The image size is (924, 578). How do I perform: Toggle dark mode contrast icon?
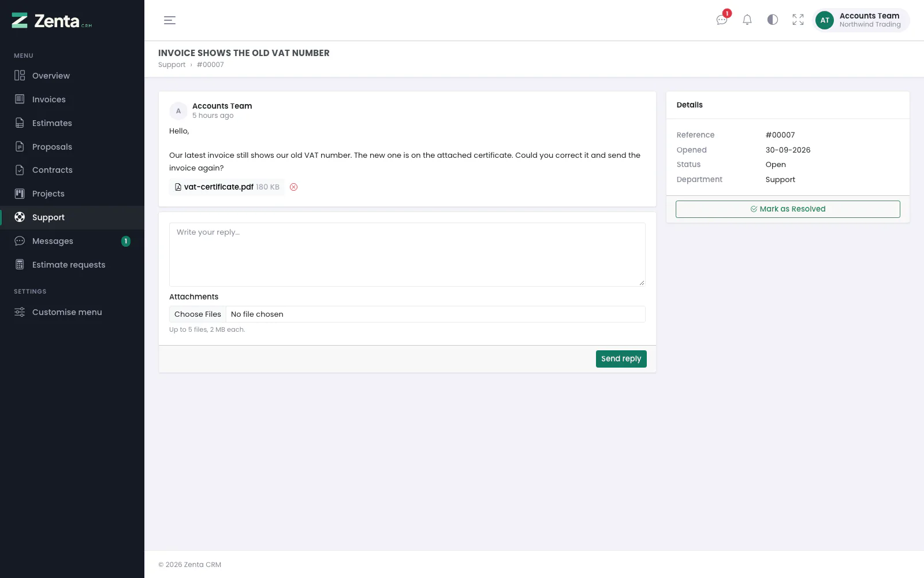pos(773,20)
